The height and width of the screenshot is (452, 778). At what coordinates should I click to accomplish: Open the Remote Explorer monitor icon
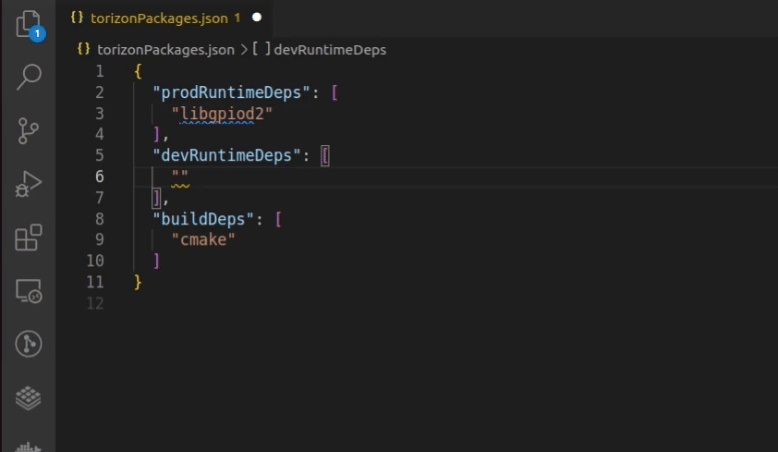point(28,291)
